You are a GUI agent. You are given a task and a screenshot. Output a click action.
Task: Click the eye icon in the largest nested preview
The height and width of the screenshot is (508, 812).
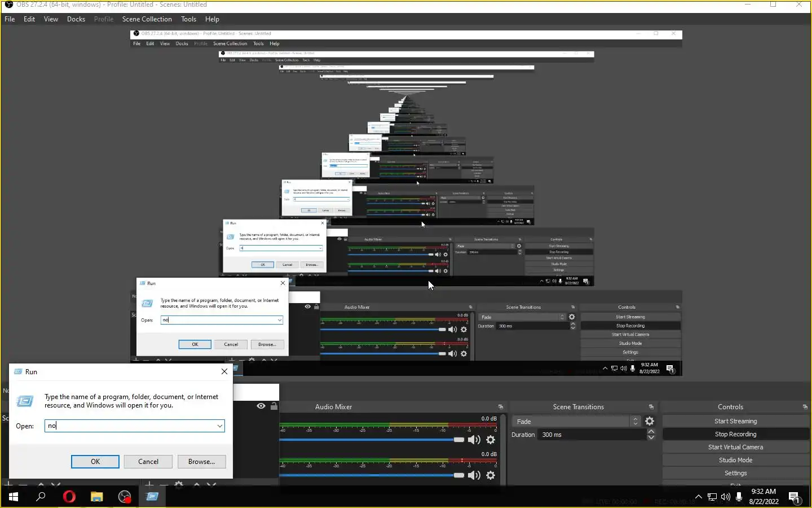pos(307,306)
